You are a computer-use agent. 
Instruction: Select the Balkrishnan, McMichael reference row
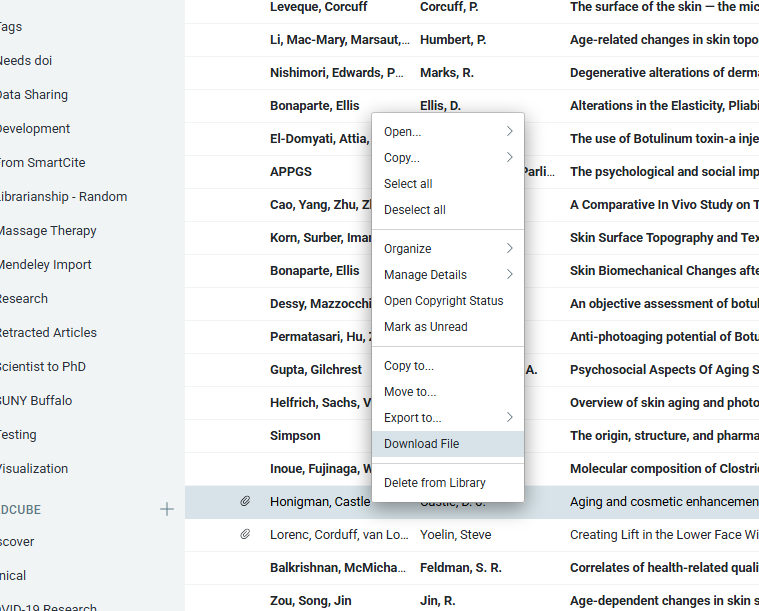[x=338, y=568]
